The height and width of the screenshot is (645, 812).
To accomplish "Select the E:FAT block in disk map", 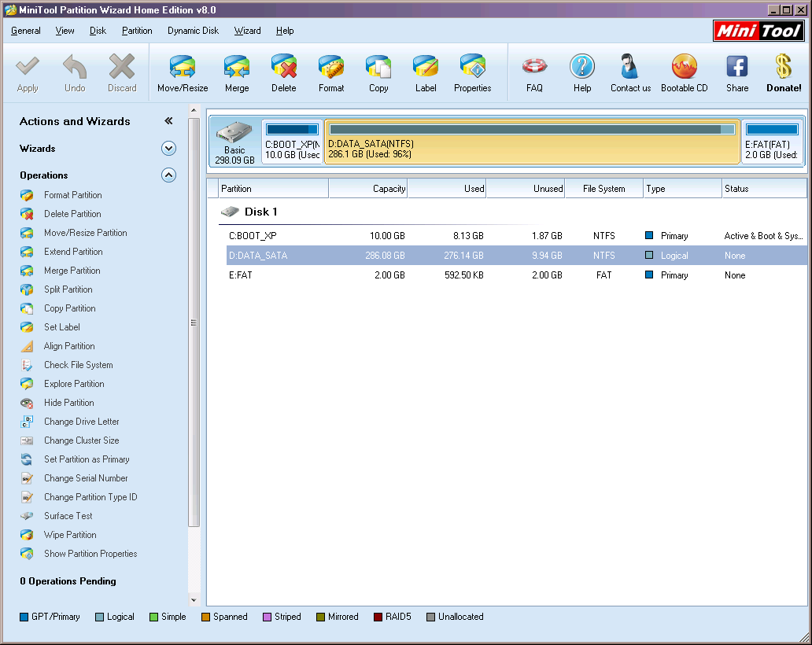I will coord(772,142).
